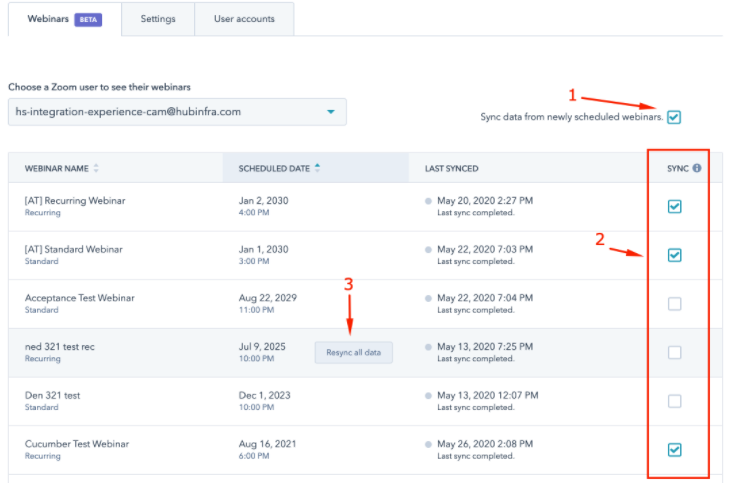
Task: Click the Last Synced column header
Action: click(x=452, y=168)
